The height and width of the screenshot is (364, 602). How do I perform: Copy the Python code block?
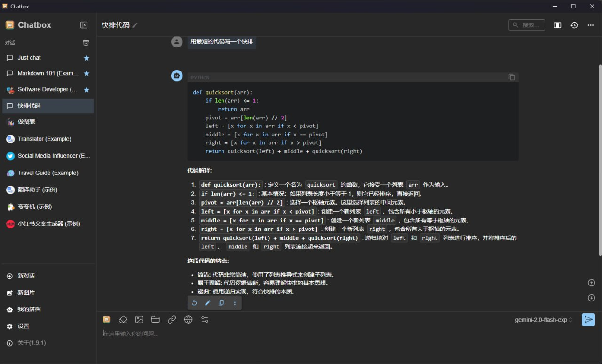tap(512, 78)
